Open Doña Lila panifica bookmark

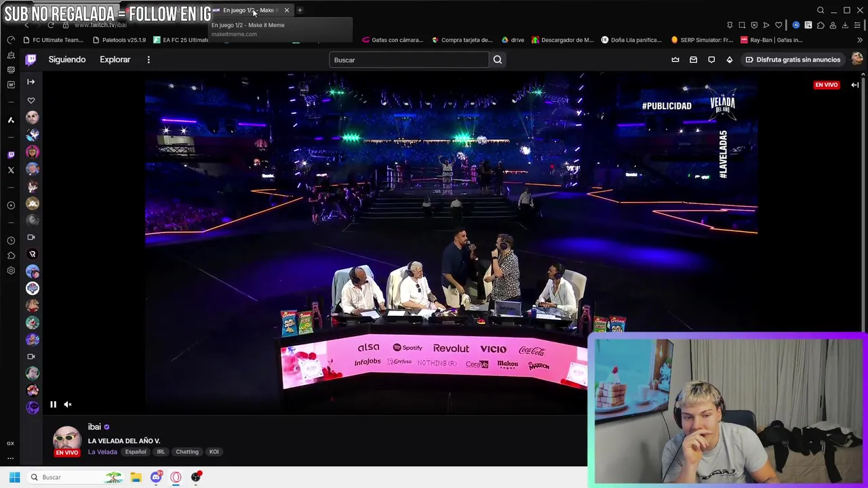pyautogui.click(x=632, y=40)
